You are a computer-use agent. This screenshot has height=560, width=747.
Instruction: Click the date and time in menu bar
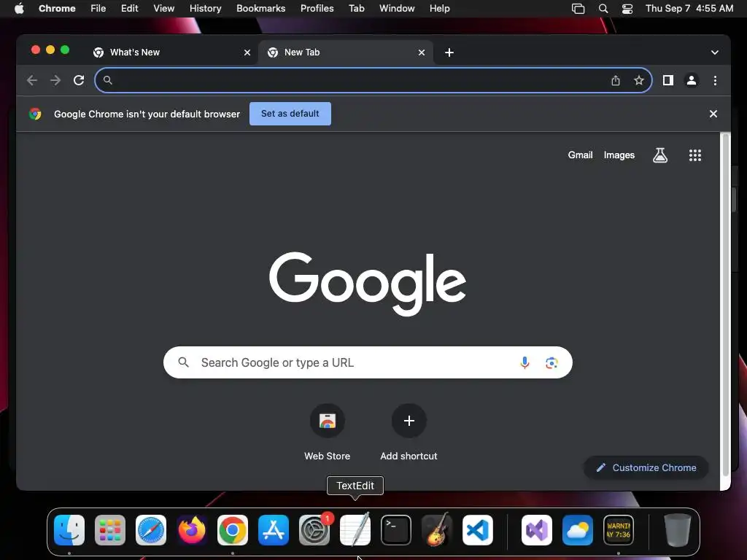coord(689,9)
